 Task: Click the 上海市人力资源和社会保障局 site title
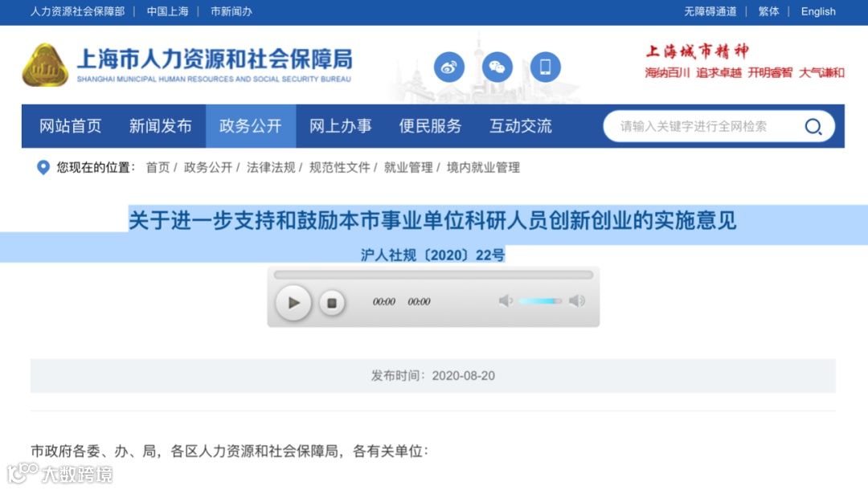click(x=215, y=59)
